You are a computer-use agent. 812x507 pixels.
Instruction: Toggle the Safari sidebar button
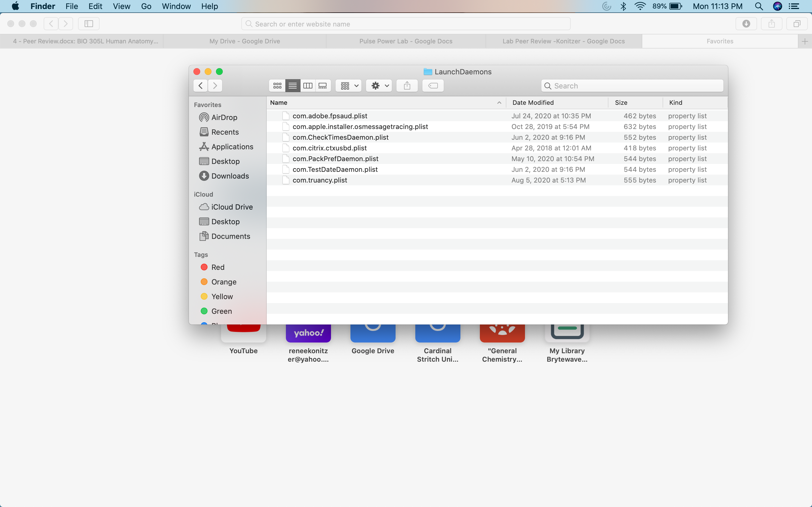[89, 24]
